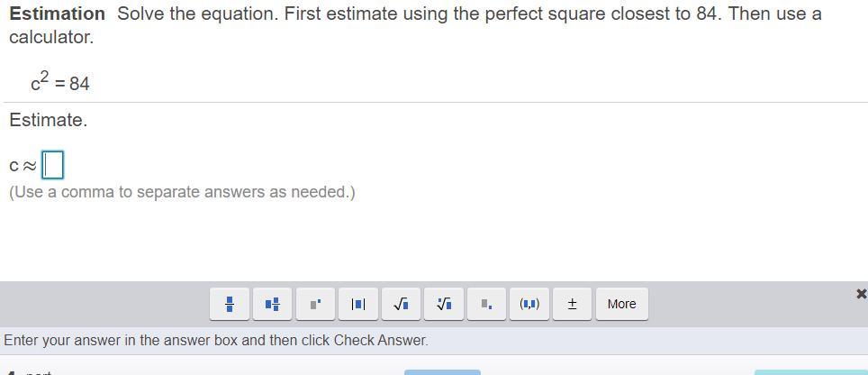Click the bold Estimation heading
The width and height of the screenshot is (868, 375).
click(x=57, y=14)
